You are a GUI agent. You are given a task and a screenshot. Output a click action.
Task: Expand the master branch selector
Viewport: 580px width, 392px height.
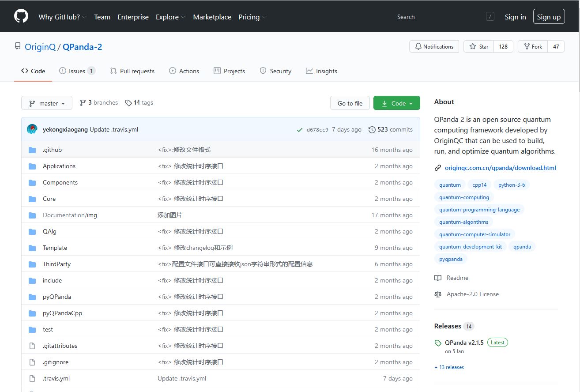coord(46,103)
